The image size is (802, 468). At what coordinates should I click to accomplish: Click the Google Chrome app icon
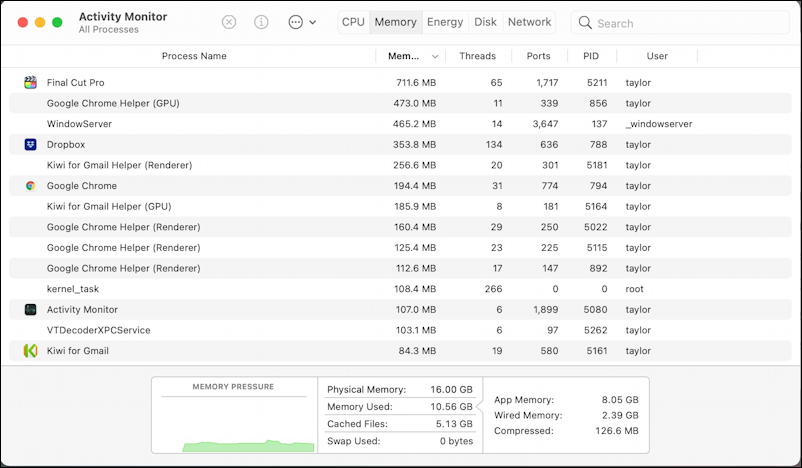pos(31,186)
